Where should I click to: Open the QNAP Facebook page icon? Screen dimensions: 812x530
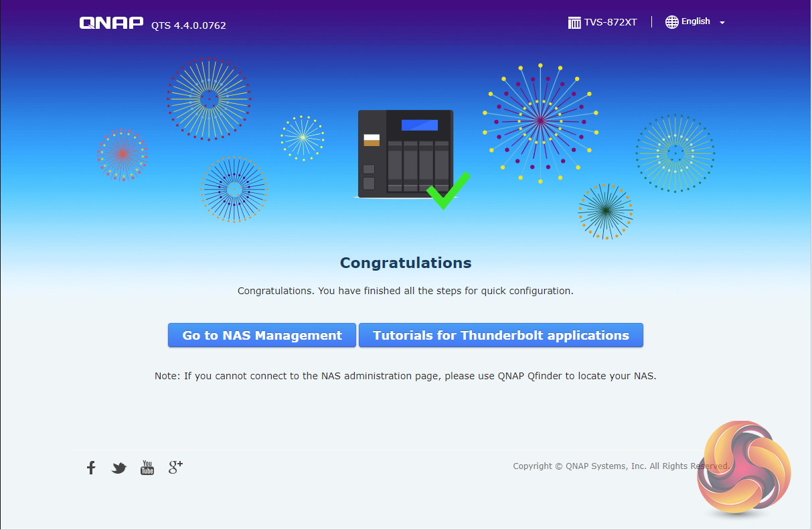[91, 468]
